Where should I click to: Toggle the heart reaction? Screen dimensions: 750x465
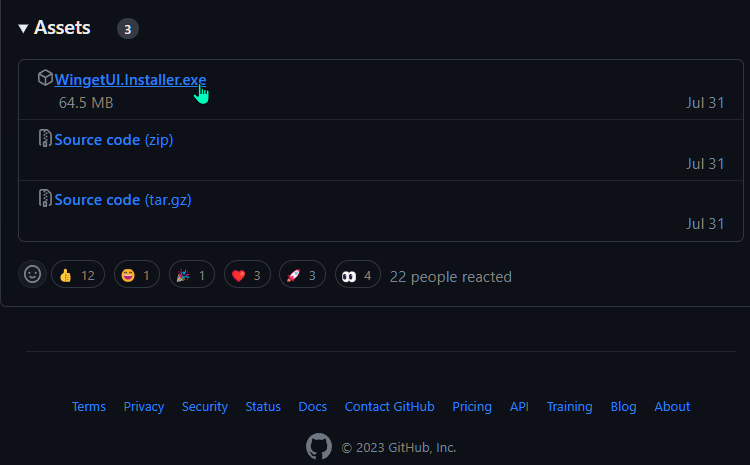pyautogui.click(x=247, y=275)
